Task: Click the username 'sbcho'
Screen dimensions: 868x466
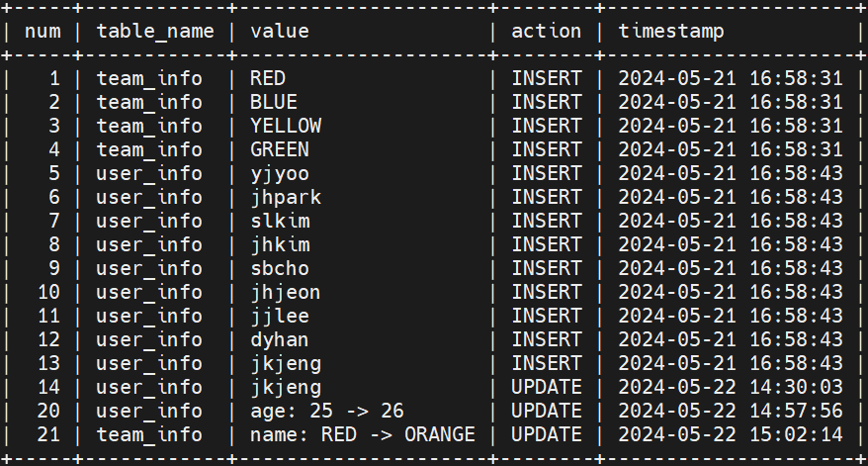Action: 280,269
